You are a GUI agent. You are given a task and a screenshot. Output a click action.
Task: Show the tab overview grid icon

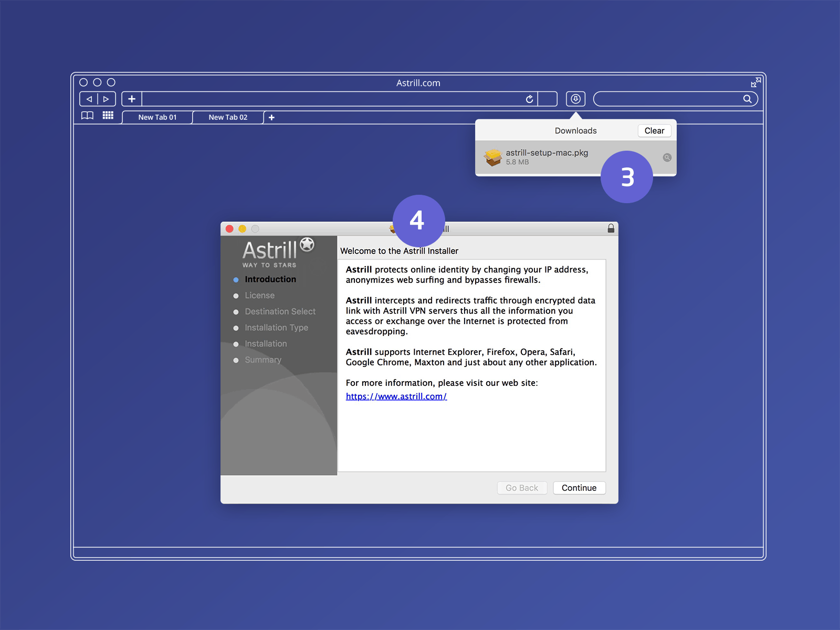pos(108,115)
